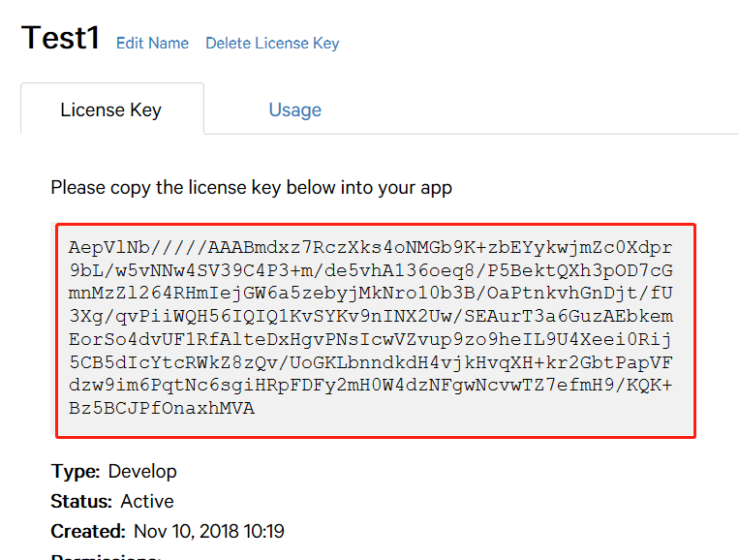Click the Nov 10, 2018 10:19 date

click(x=208, y=532)
